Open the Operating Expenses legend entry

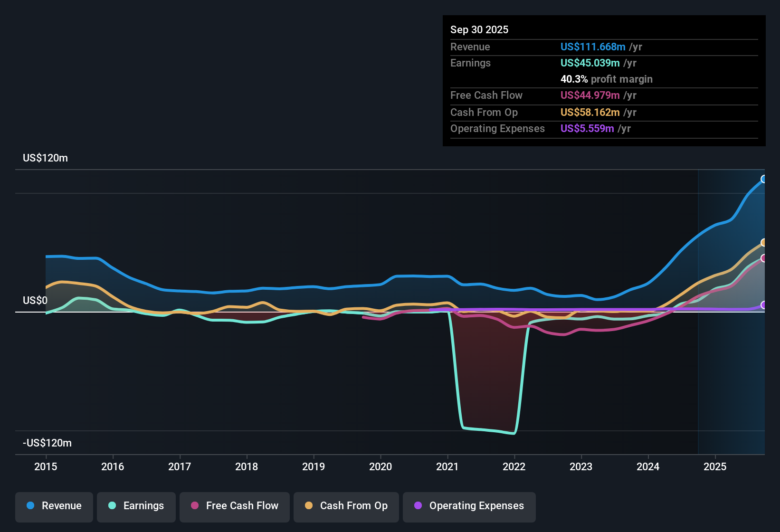[469, 506]
